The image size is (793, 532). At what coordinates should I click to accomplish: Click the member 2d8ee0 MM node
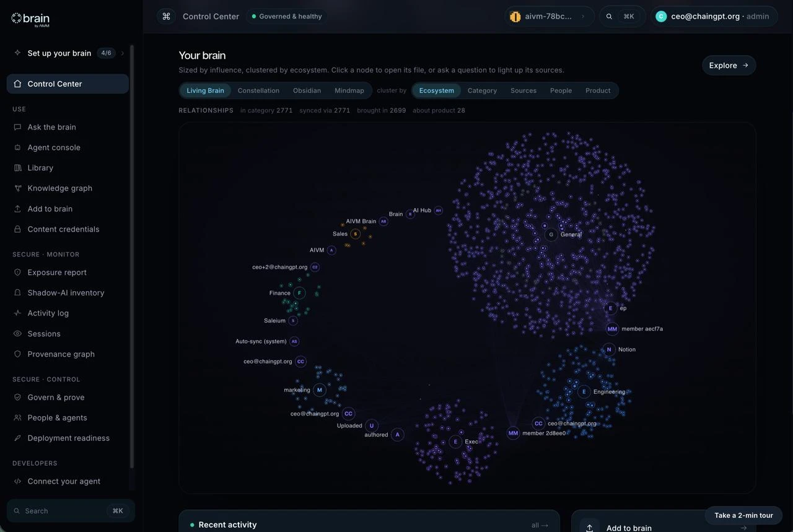tap(513, 434)
